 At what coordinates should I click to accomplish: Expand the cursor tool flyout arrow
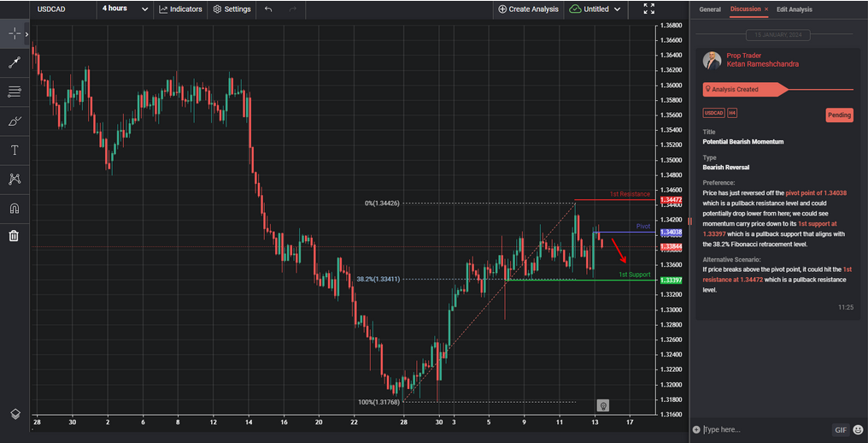26,34
